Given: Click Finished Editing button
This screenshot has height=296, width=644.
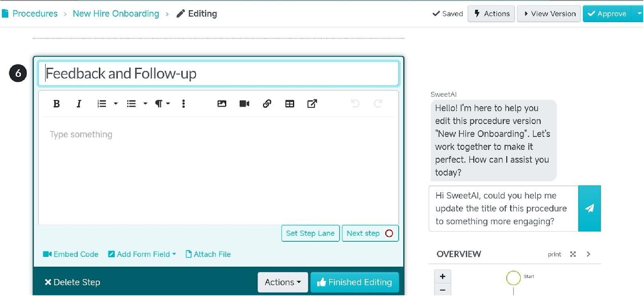Looking at the screenshot, I should (355, 282).
